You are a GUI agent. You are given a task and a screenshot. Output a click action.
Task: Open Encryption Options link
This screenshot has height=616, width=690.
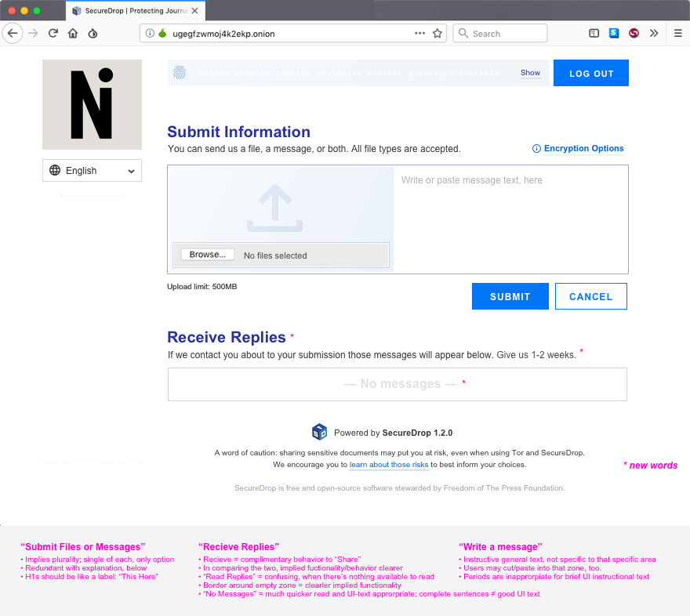[583, 149]
